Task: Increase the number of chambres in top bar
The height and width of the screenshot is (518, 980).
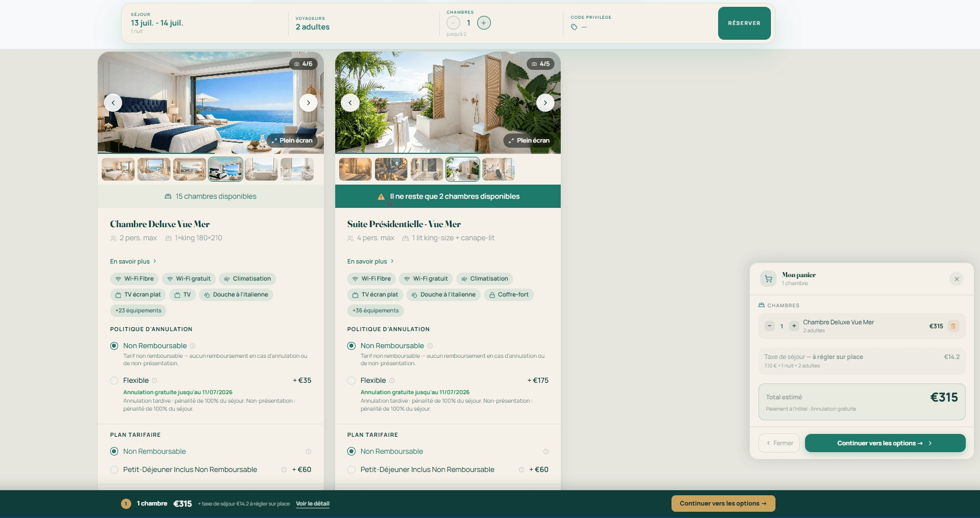Action: (484, 23)
